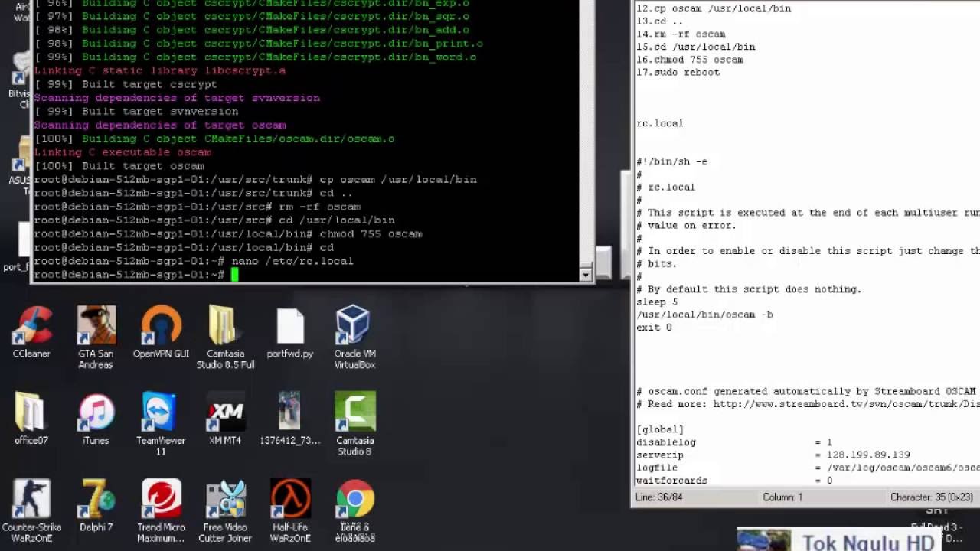
Task: Launch Camtasia Studio 8 shortcut
Action: [x=354, y=423]
